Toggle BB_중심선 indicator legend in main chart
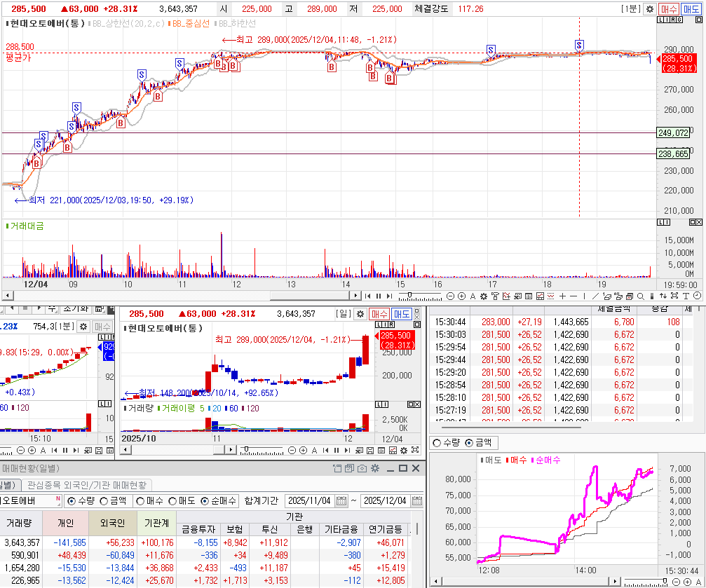Image resolution: width=706 pixels, height=588 pixels. 189,23
